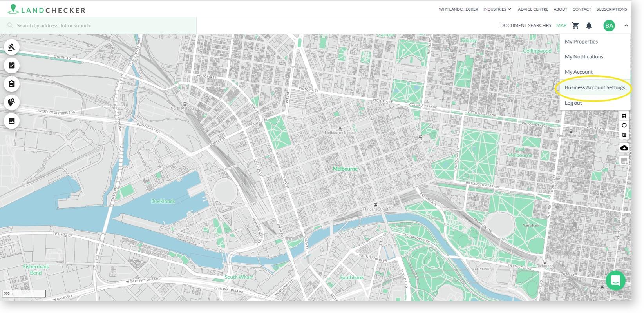644x313 pixels.
Task: Click the BA profile avatar
Action: 609,26
